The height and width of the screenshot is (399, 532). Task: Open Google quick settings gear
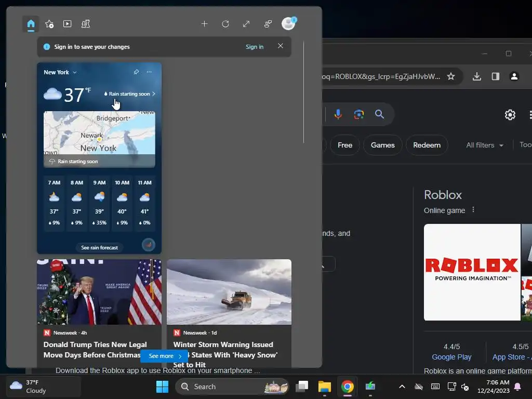point(510,115)
